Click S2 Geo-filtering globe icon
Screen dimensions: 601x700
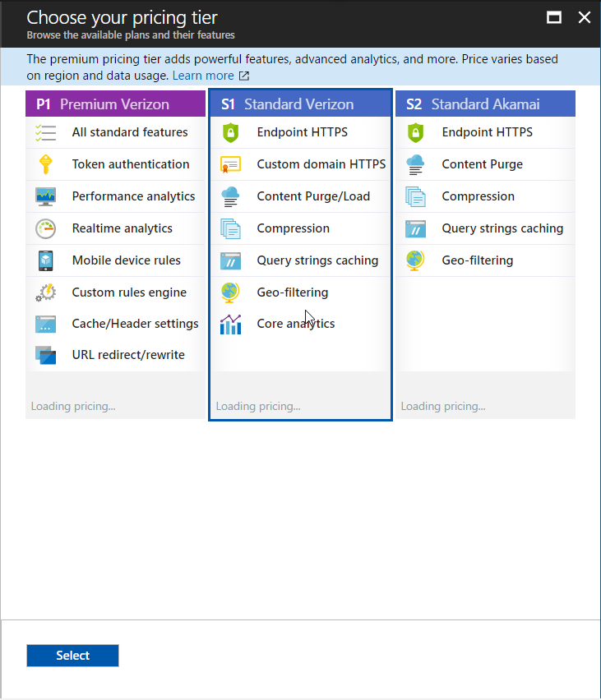[415, 260]
